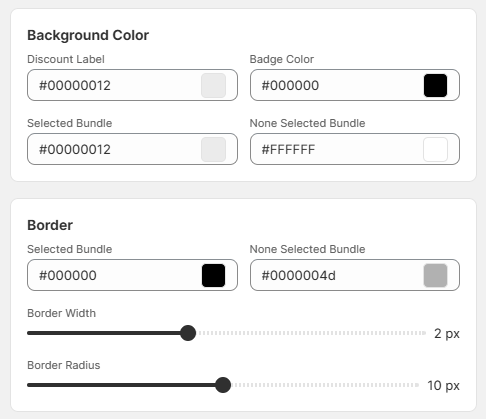Open the Discount Label light gray swatch
The height and width of the screenshot is (419, 486).
pos(214,85)
